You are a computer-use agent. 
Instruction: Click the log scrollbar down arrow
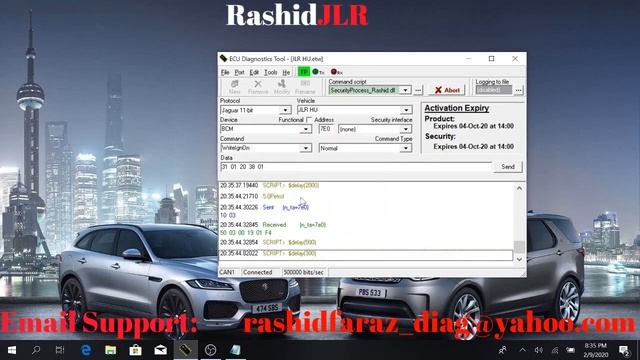(x=519, y=259)
